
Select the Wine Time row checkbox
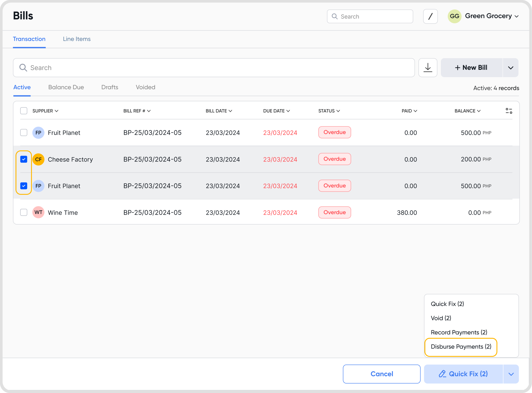(x=24, y=212)
